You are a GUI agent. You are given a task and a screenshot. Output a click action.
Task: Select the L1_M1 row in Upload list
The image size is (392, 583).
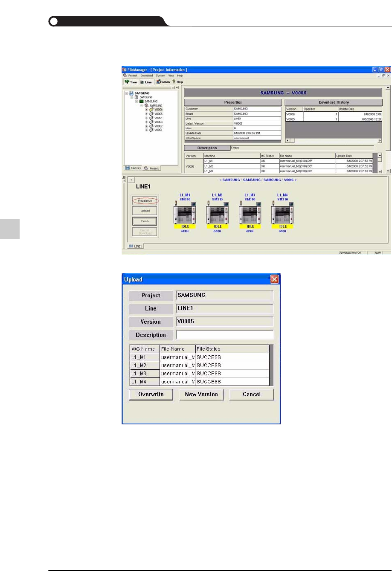(200, 357)
